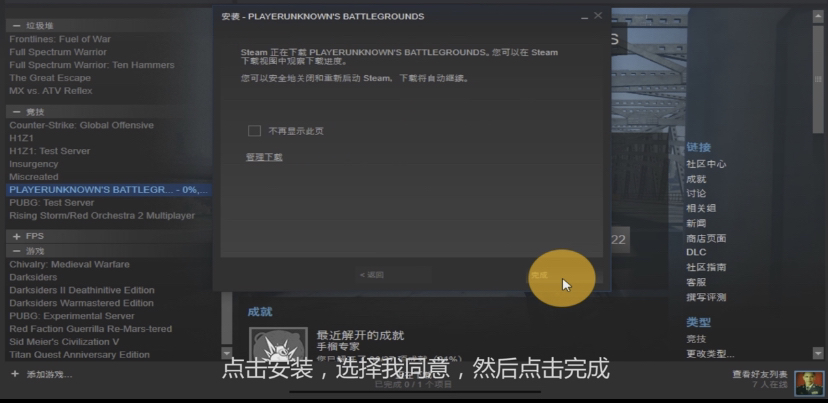Select Insurgency in game list

[33, 164]
